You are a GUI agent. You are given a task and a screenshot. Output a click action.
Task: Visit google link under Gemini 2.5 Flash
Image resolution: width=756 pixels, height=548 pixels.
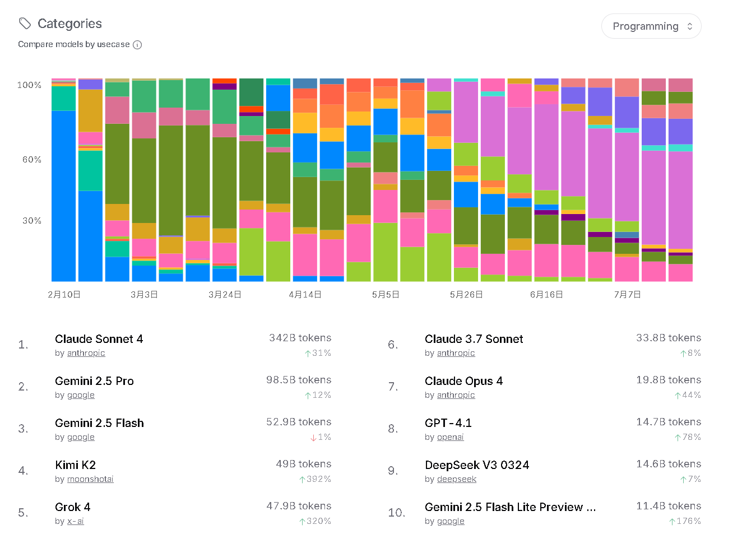click(81, 437)
